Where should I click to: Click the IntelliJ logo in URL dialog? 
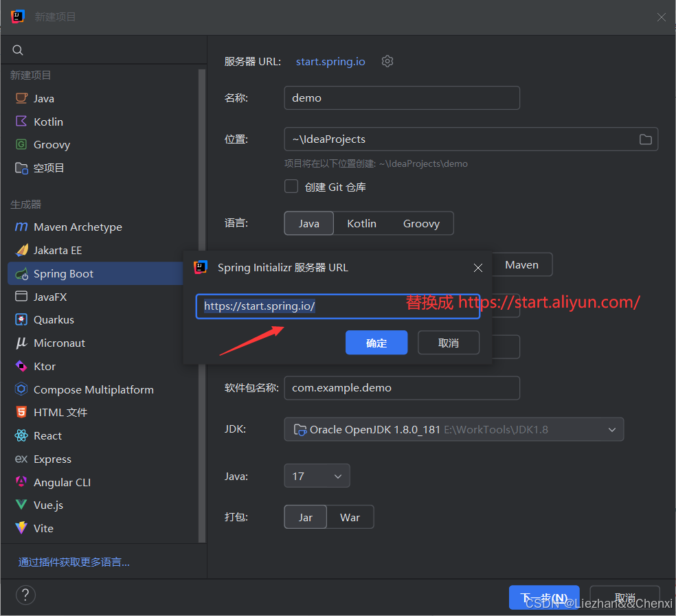201,267
